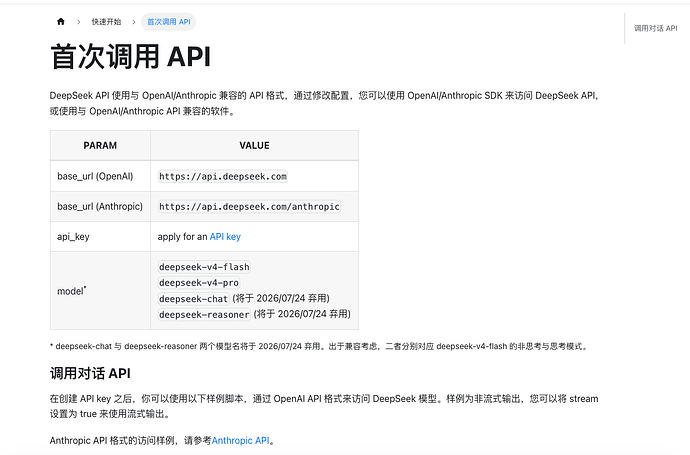
Task: Jump to 调用对话 API in sidebar
Action: coord(655,28)
